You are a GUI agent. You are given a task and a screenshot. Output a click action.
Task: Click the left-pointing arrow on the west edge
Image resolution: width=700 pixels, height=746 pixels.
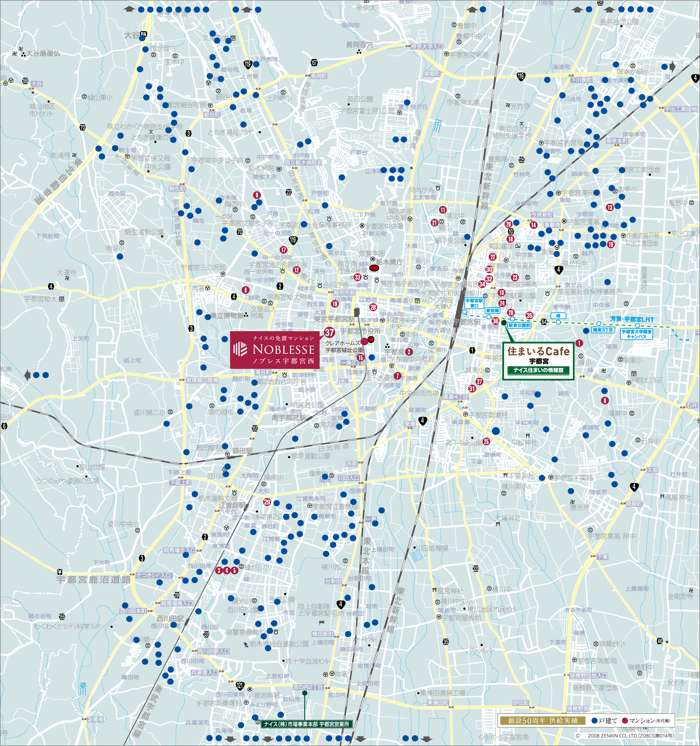27,375
